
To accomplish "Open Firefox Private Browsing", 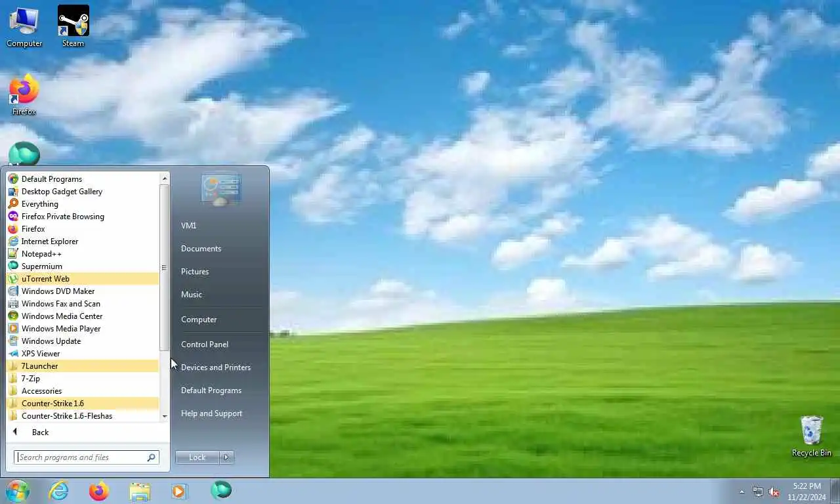I will (83, 216).
